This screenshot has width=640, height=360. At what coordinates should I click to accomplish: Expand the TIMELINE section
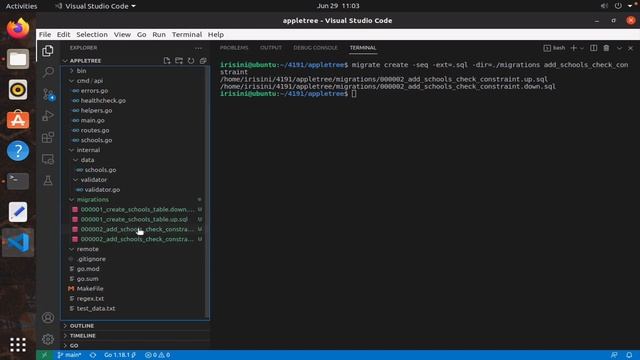[x=82, y=336]
